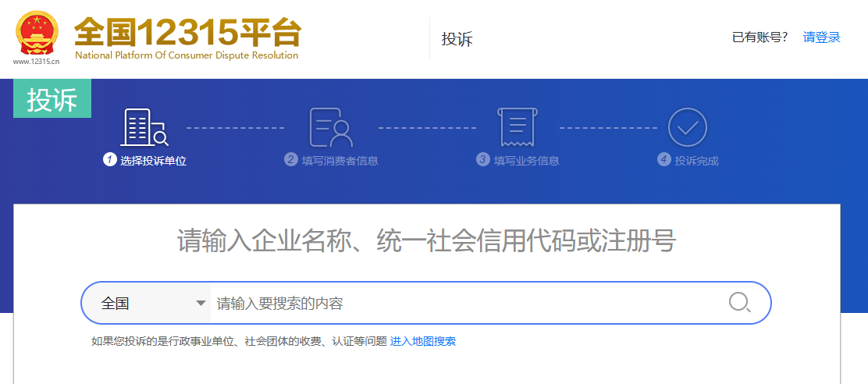The width and height of the screenshot is (868, 384).
Task: Click the 请登录 login link
Action: point(821,37)
